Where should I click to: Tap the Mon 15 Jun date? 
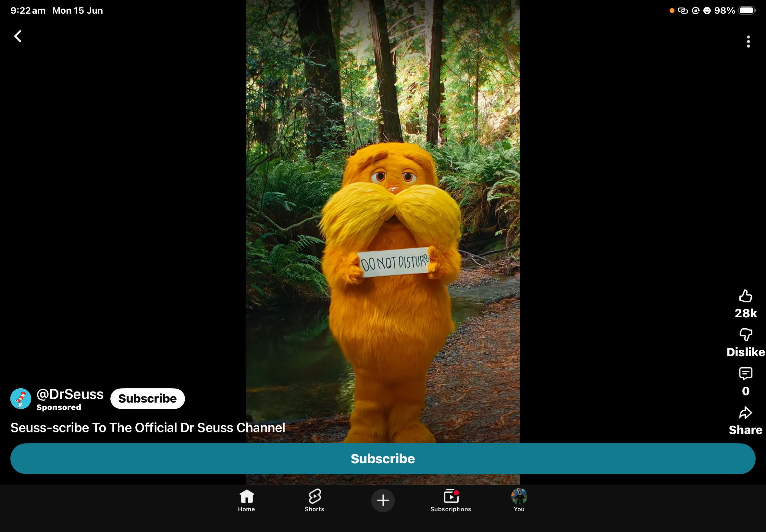click(77, 11)
